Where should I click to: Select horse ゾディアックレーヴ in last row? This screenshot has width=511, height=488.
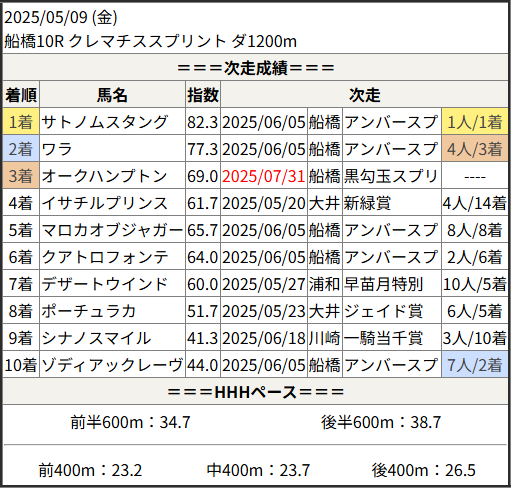tap(112, 365)
